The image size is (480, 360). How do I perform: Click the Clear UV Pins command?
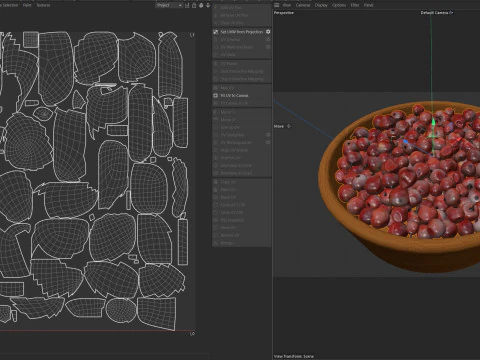click(232, 23)
